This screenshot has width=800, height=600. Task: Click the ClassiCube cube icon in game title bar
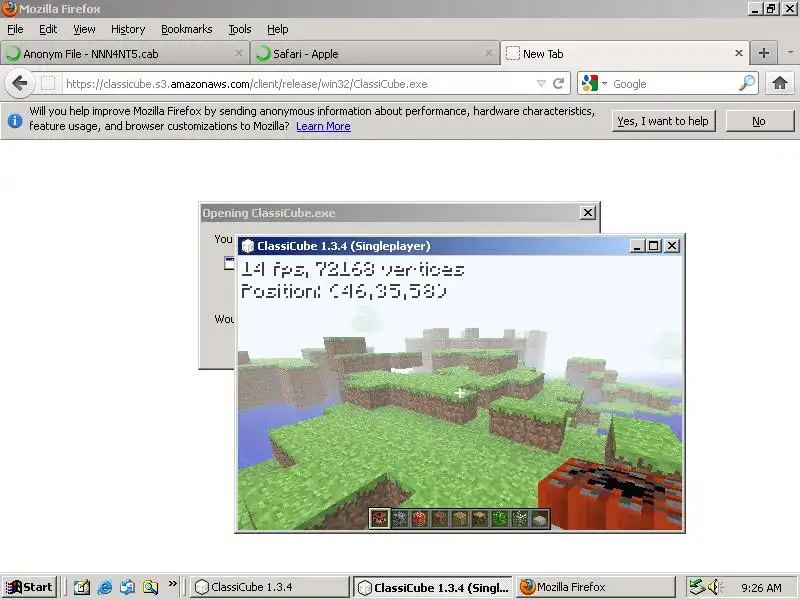pyautogui.click(x=248, y=246)
